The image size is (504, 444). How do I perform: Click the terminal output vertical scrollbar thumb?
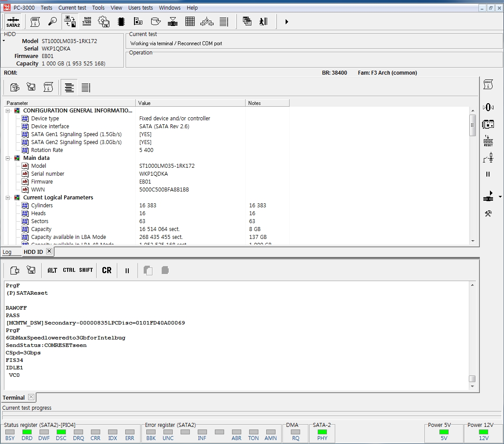tap(472, 379)
